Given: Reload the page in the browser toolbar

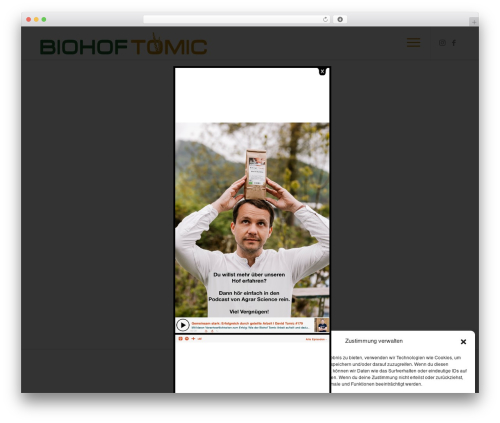Looking at the screenshot, I should [325, 19].
